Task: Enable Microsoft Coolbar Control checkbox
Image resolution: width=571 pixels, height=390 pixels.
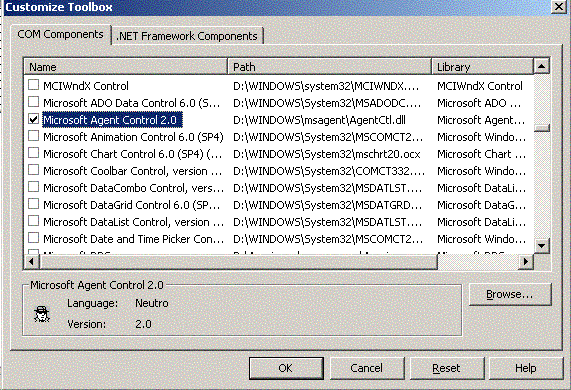Action: (34, 170)
